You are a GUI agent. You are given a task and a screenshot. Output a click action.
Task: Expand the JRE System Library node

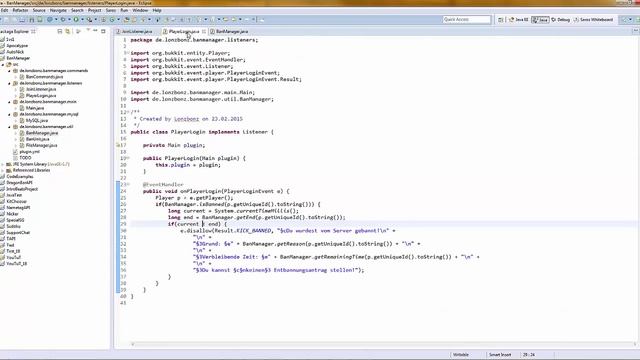pyautogui.click(x=3, y=164)
